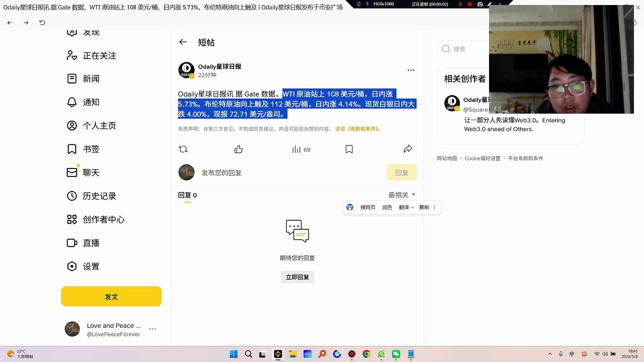Open WeChat from the taskbar

pos(396,354)
